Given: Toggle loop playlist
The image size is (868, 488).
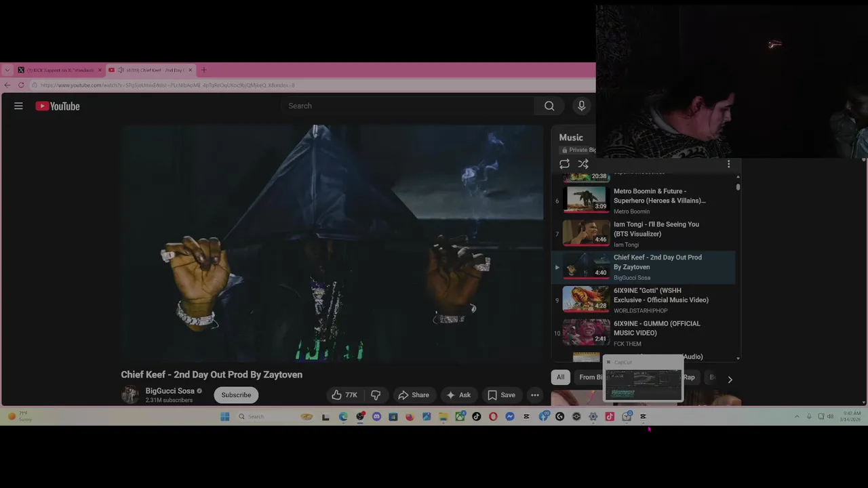Looking at the screenshot, I should click(564, 164).
